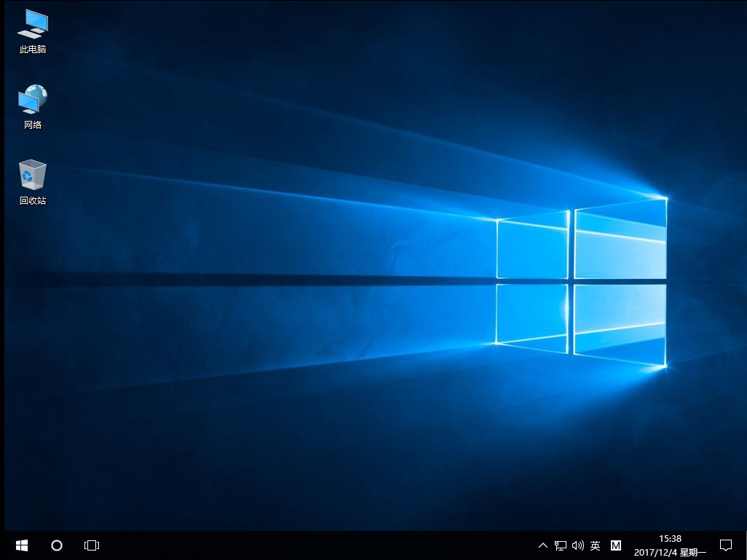Click the network status tray icon

pos(560,545)
